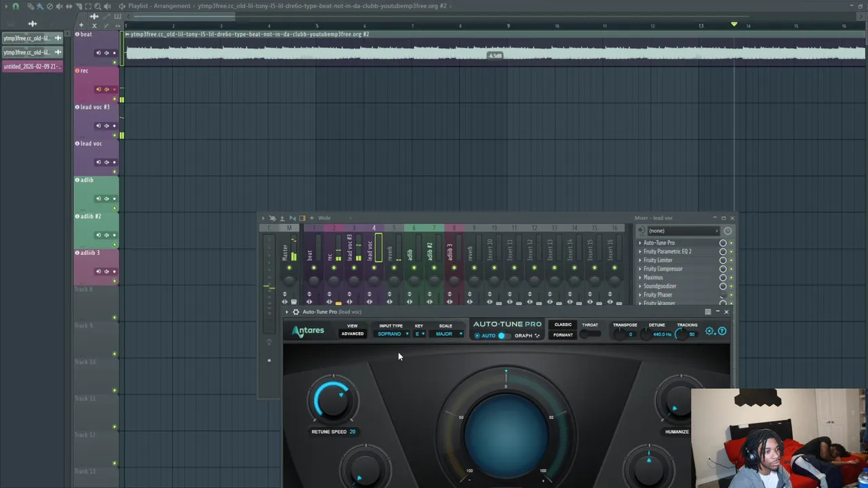Select the slip tool in playlist toolbar
868x488 pixels.
tap(68, 6)
